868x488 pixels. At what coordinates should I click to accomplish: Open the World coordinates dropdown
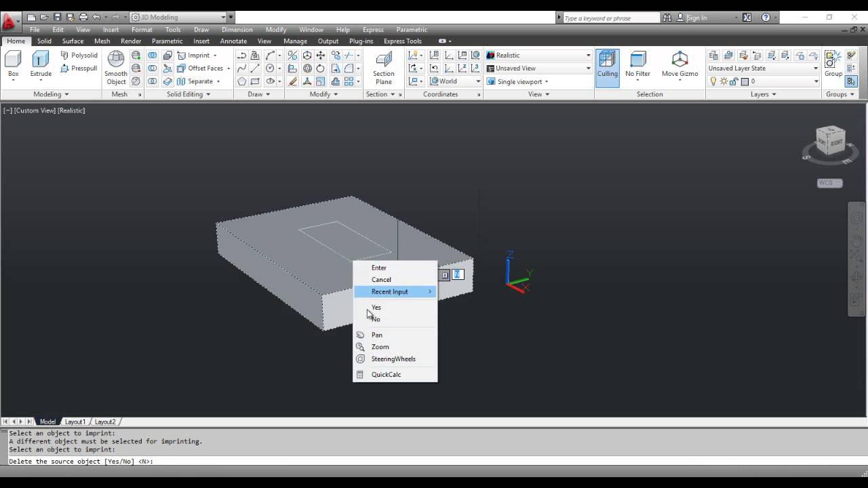pos(455,81)
